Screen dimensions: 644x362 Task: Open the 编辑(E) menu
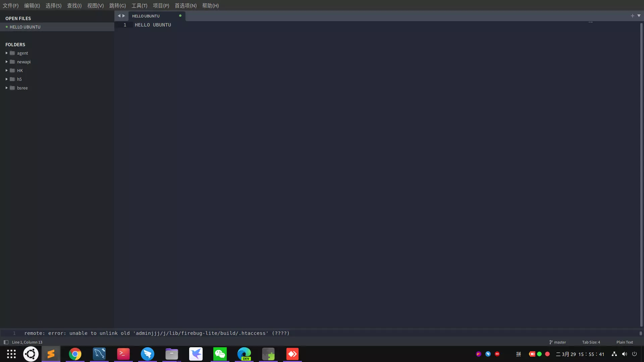[32, 6]
